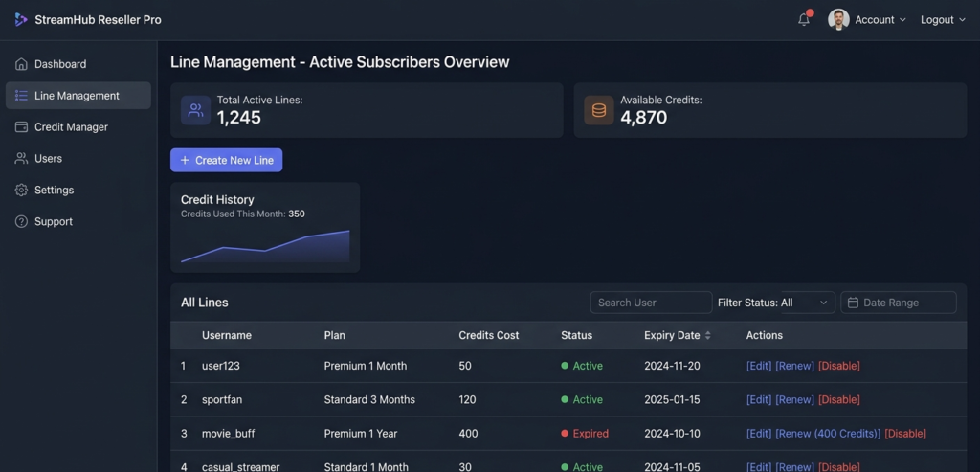Disable the sportfan line
980x472 pixels.
click(x=838, y=399)
